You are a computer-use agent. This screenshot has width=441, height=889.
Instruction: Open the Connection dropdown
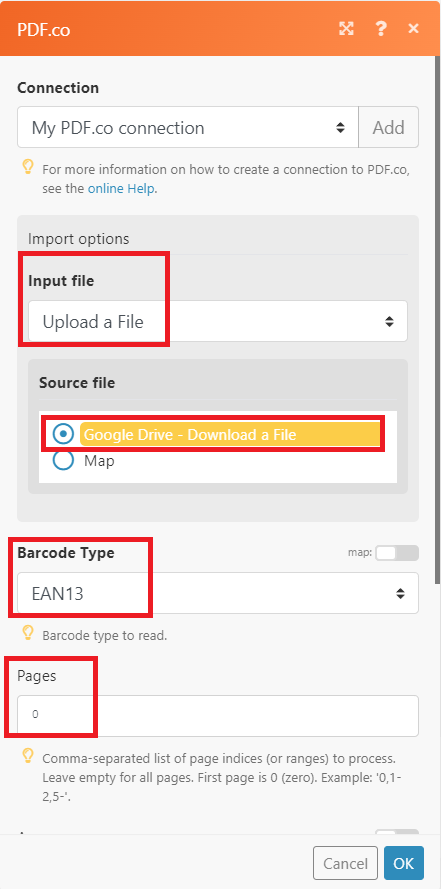pyautogui.click(x=188, y=127)
